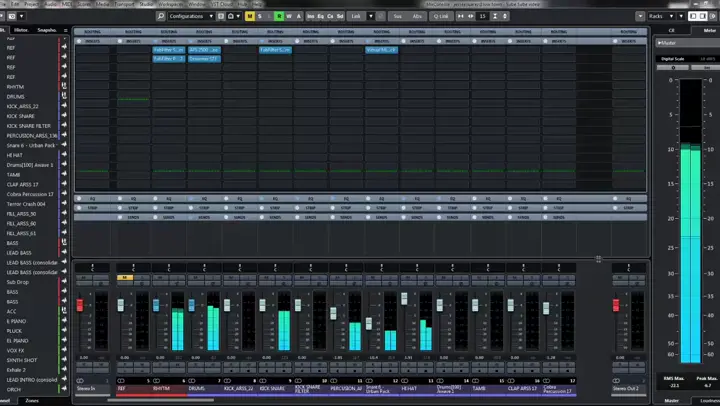Click the HI HAT channel fader handle
Image resolution: width=720 pixels, height=406 pixels.
(x=404, y=299)
